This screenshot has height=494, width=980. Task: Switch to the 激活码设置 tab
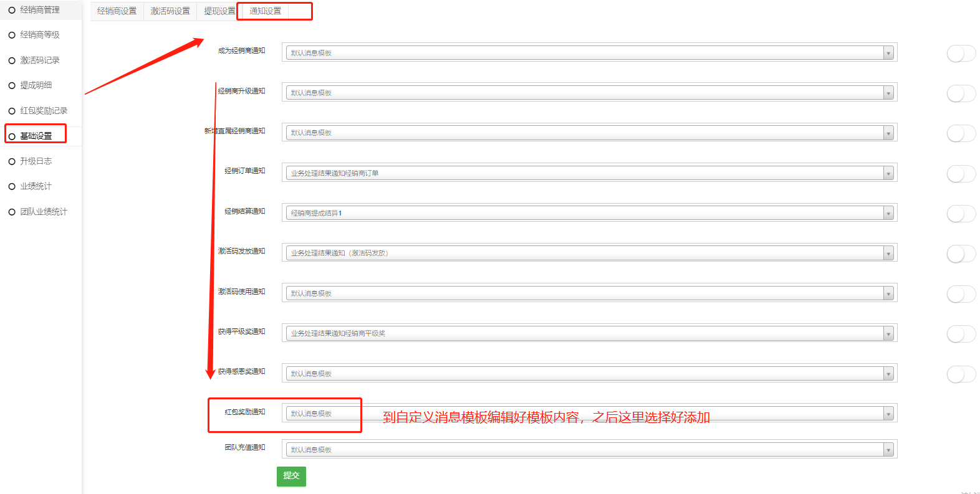170,11
